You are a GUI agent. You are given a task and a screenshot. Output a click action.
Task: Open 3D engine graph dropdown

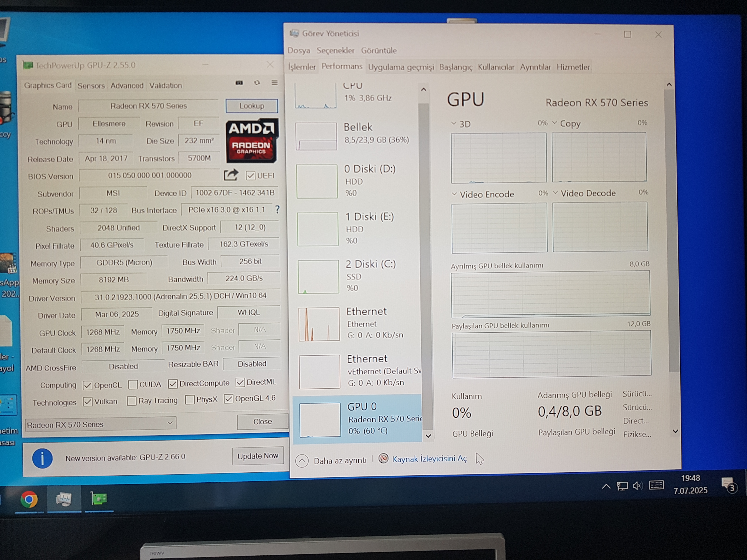click(x=454, y=124)
